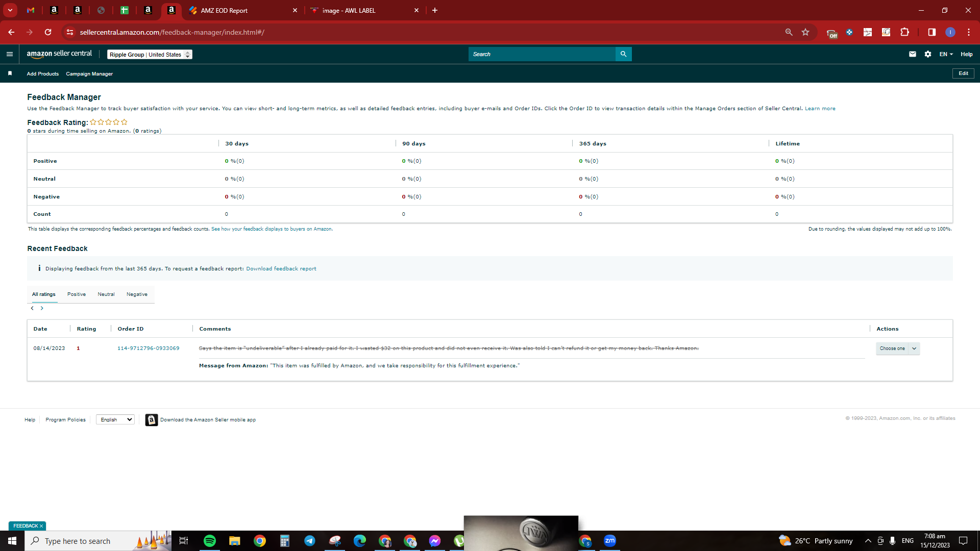Image resolution: width=980 pixels, height=551 pixels.
Task: Show hidden system tray icons
Action: click(x=868, y=541)
